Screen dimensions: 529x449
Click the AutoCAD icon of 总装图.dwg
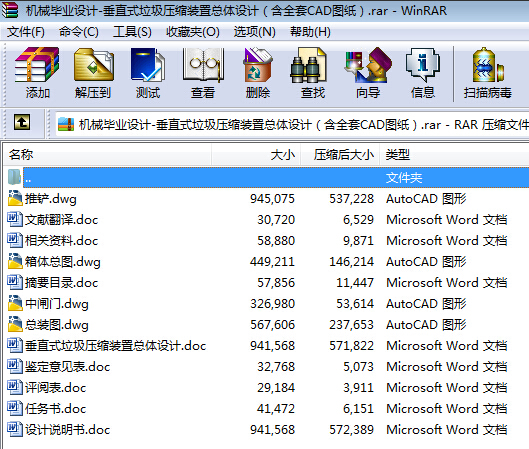15,324
